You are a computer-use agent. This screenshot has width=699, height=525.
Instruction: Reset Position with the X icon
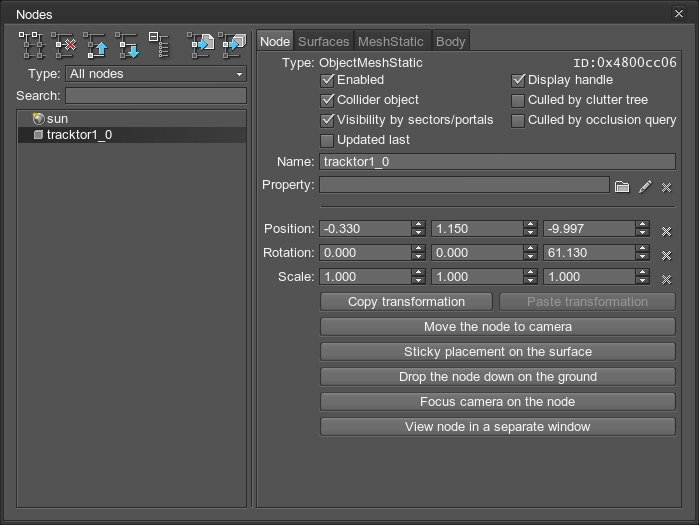click(666, 231)
